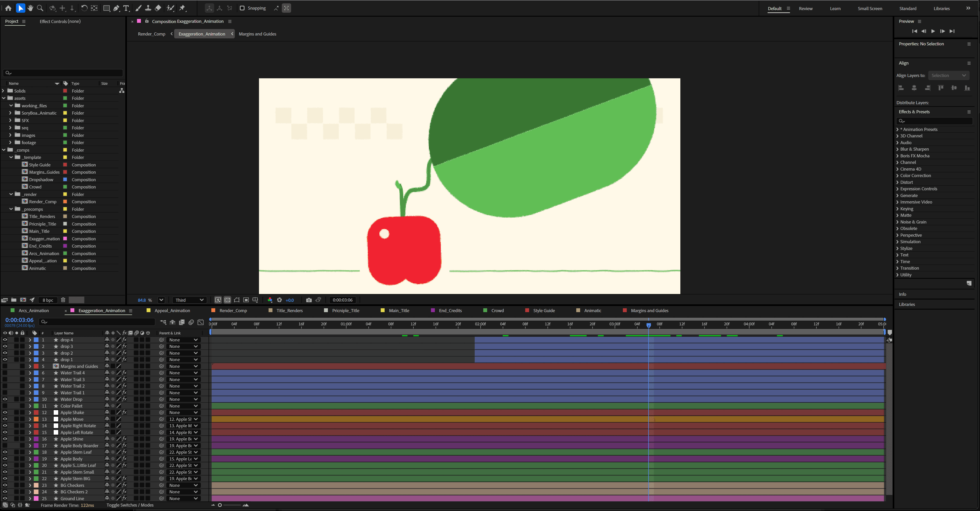This screenshot has width=980, height=511.
Task: Hide the drop 4 layer
Action: pyautogui.click(x=5, y=340)
